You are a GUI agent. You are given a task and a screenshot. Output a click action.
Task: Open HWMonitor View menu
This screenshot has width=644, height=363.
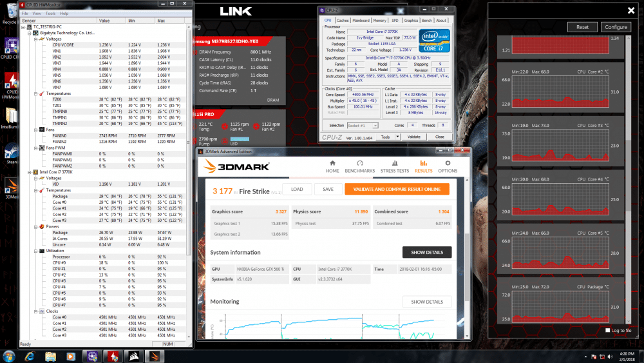coord(37,14)
